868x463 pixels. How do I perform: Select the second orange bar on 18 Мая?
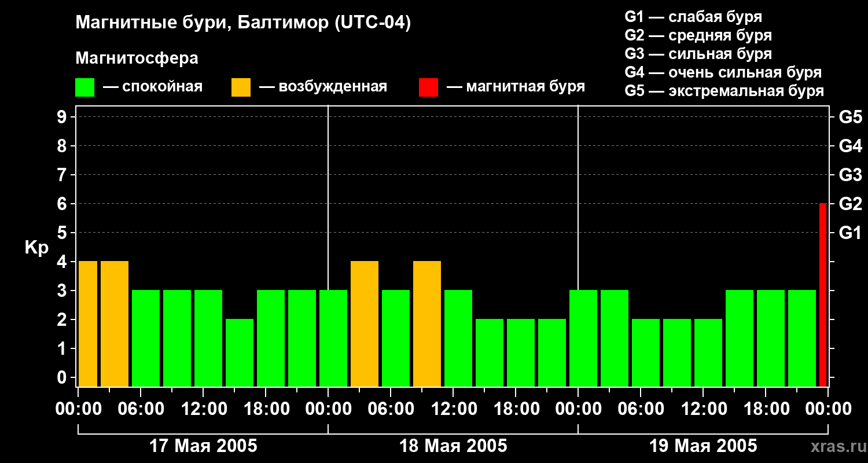(x=427, y=324)
